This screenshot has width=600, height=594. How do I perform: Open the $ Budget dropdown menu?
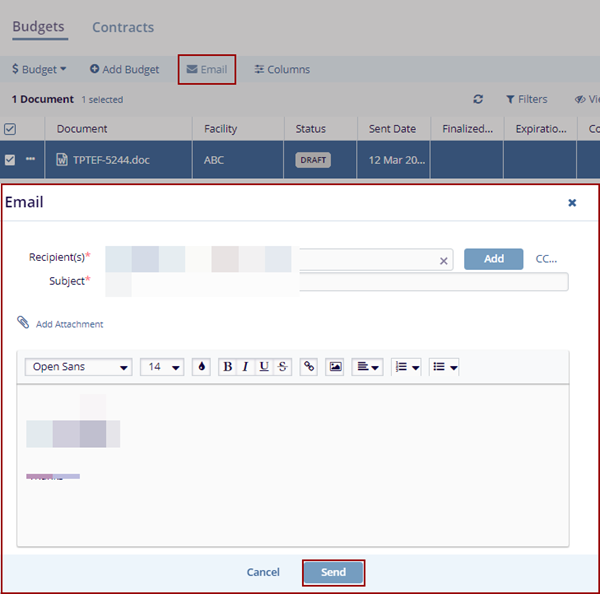tap(39, 69)
